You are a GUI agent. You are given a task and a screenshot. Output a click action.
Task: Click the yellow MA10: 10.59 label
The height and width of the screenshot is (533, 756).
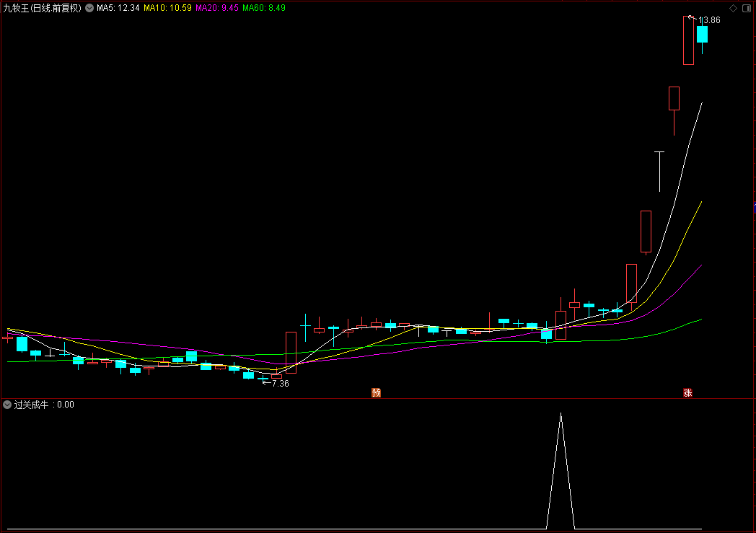(167, 8)
